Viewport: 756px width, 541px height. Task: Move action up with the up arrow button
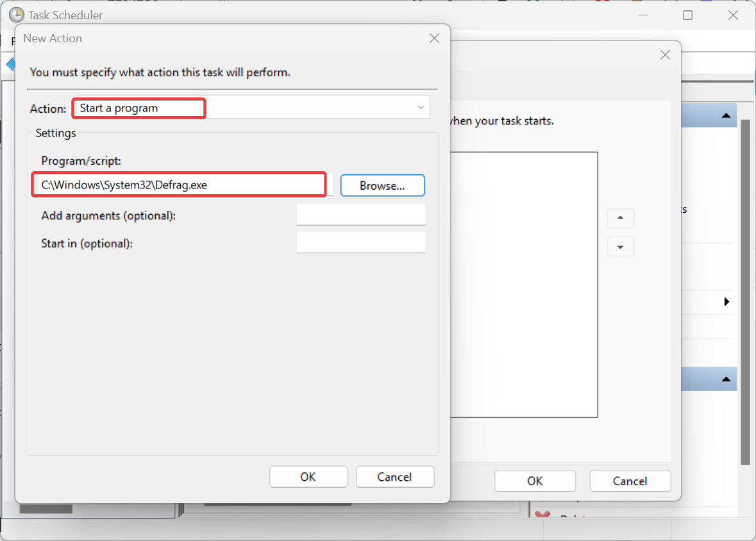click(x=621, y=218)
